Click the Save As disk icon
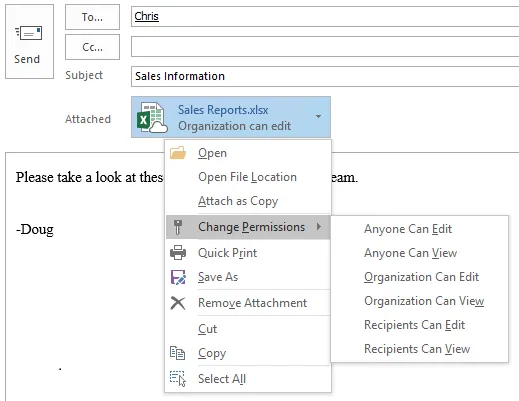The width and height of the screenshot is (519, 401). [178, 277]
